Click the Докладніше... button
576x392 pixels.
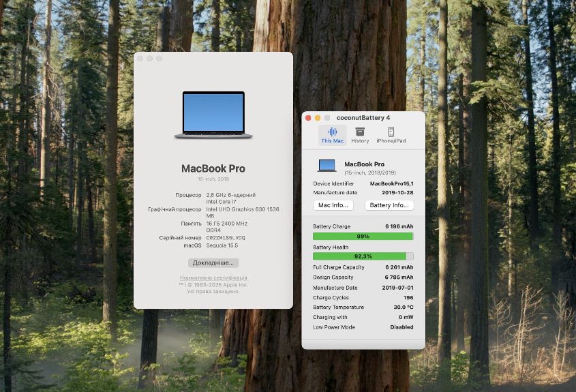(213, 262)
